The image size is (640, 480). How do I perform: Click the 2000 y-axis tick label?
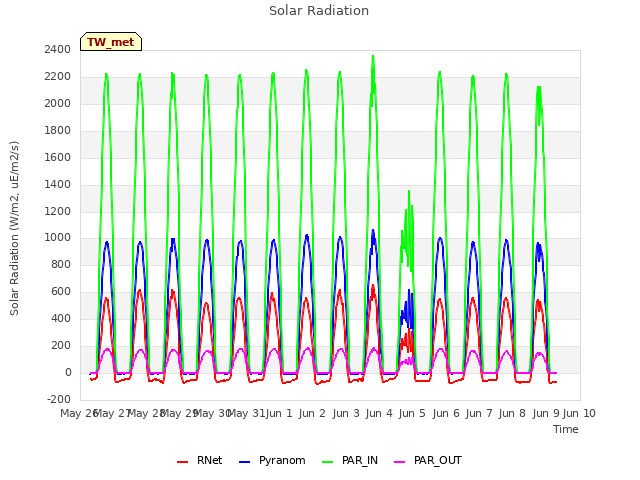(x=58, y=103)
